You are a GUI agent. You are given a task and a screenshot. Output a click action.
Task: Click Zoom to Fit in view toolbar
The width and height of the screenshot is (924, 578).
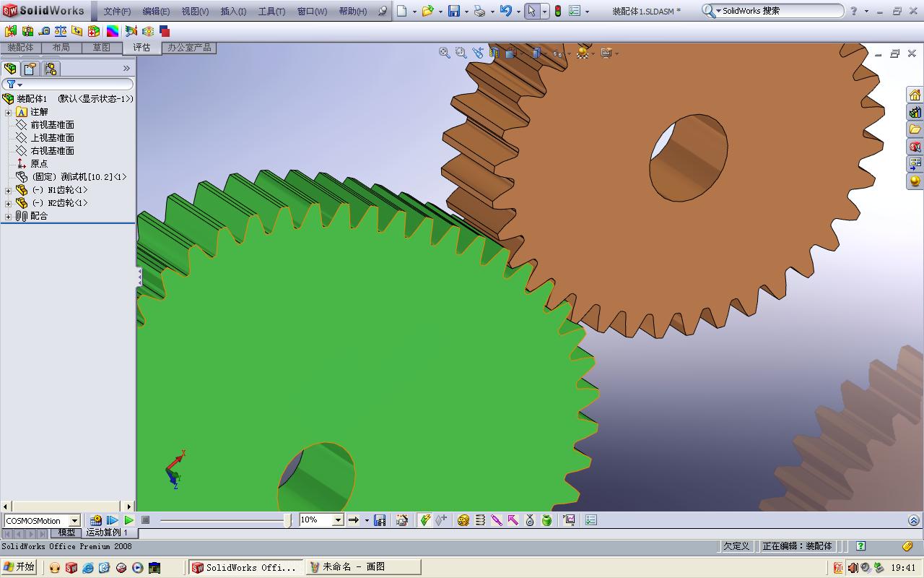(x=445, y=53)
